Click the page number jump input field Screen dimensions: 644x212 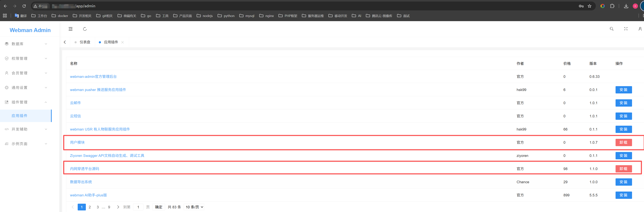pos(138,207)
